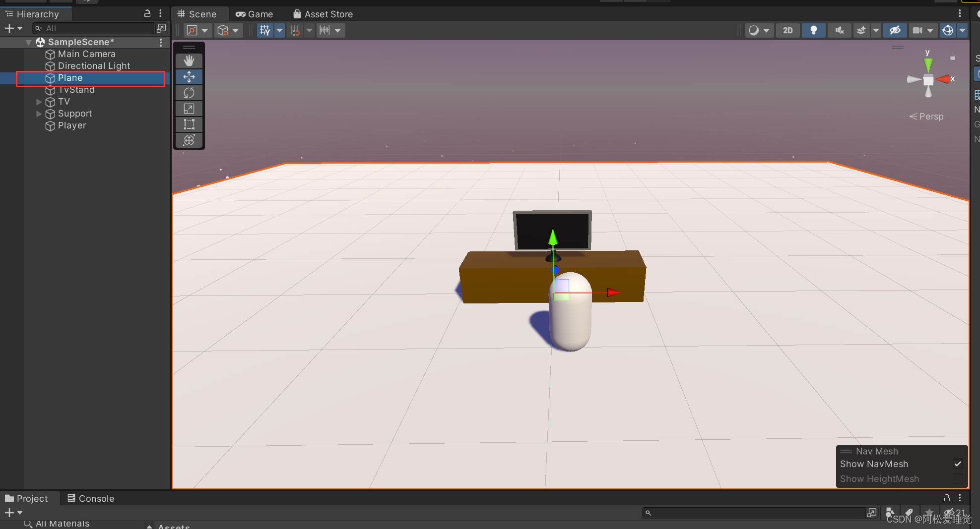Open Scene view kebab menu

[960, 13]
